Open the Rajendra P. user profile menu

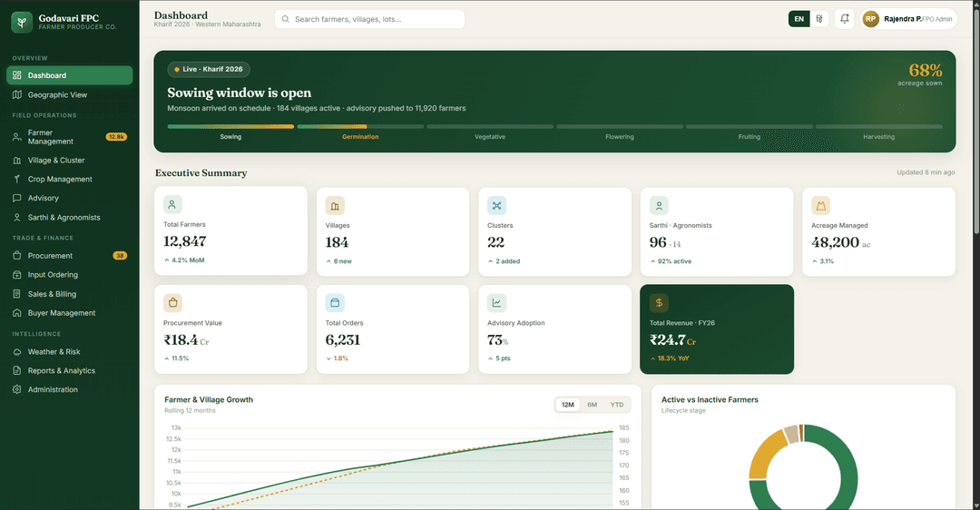coord(908,19)
